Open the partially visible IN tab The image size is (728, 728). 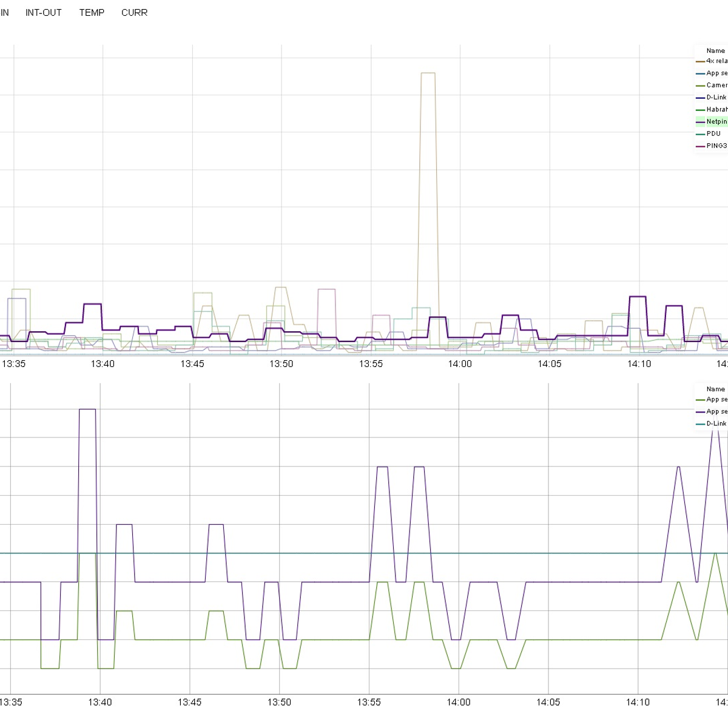coord(4,13)
